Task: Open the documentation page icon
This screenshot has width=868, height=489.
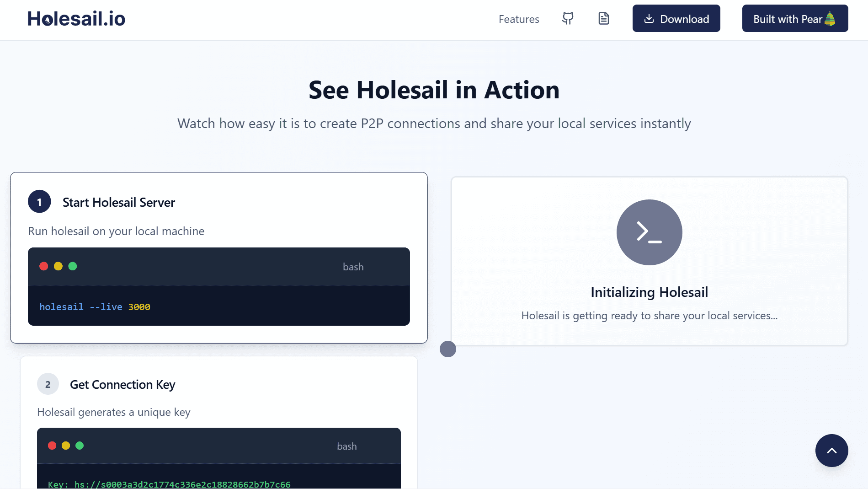Action: pos(604,19)
